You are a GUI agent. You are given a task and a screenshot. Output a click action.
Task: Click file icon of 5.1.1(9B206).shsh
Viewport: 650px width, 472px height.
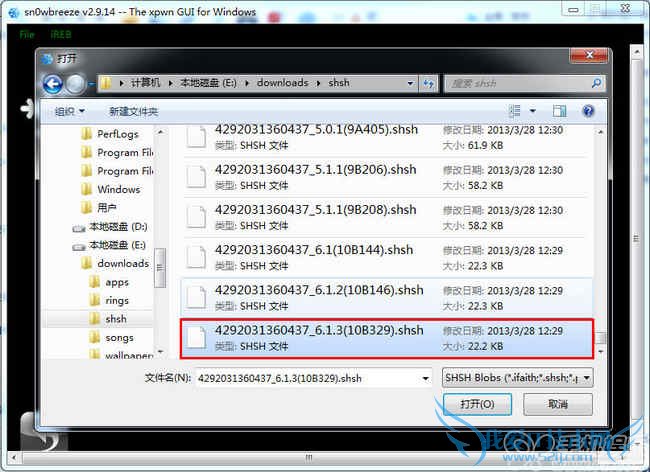click(x=196, y=177)
